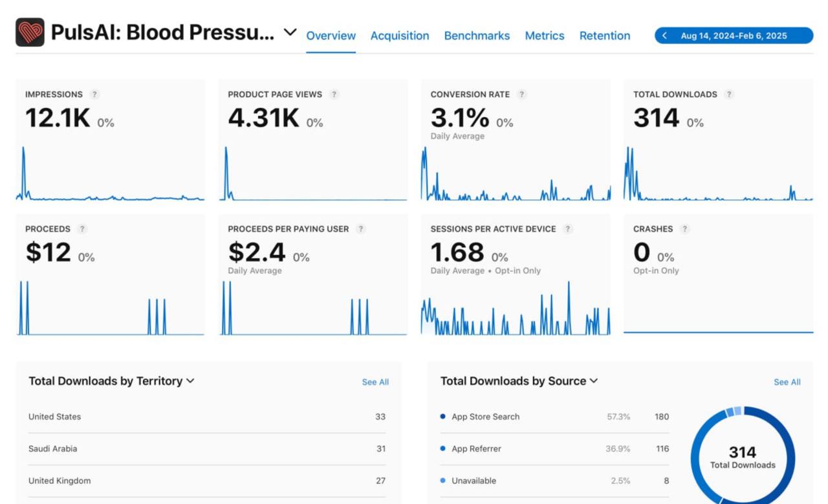Click See All for downloads by territory

[375, 382]
